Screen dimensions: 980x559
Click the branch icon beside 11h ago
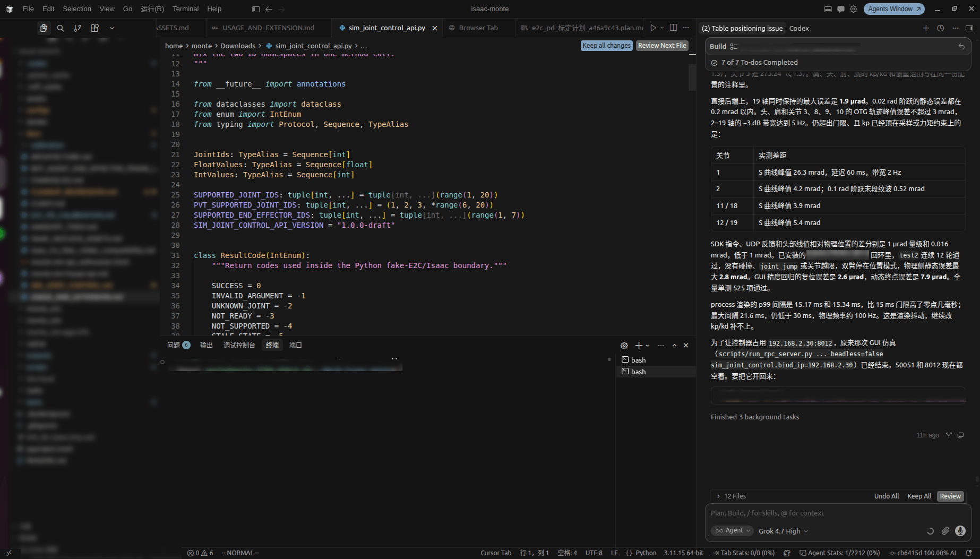[949, 435]
